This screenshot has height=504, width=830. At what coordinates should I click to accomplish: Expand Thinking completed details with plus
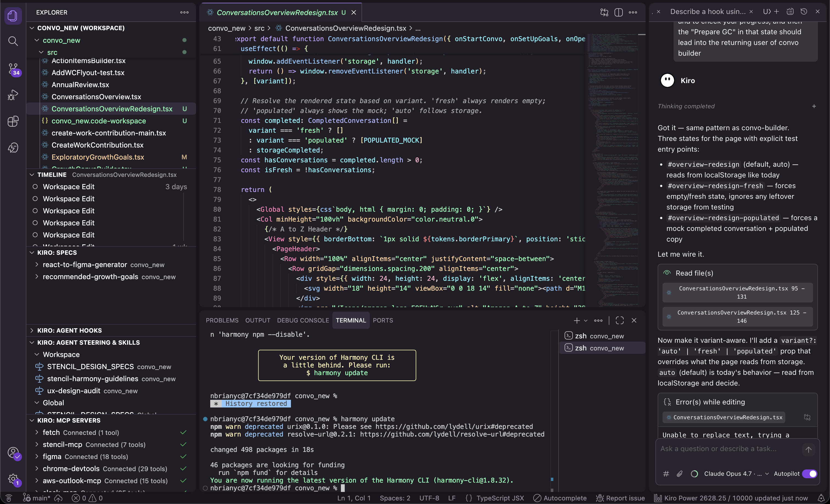[814, 106]
